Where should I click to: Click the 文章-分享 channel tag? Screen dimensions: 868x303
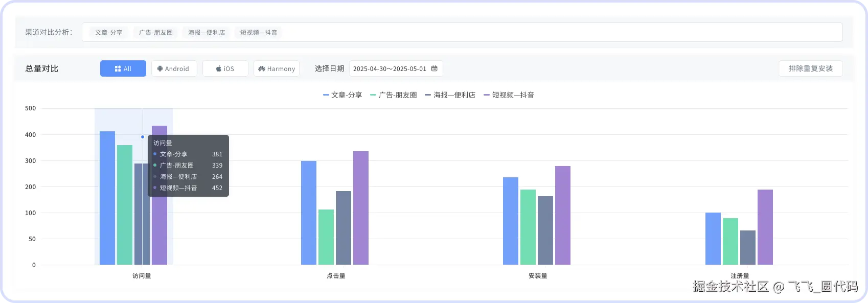tap(109, 32)
